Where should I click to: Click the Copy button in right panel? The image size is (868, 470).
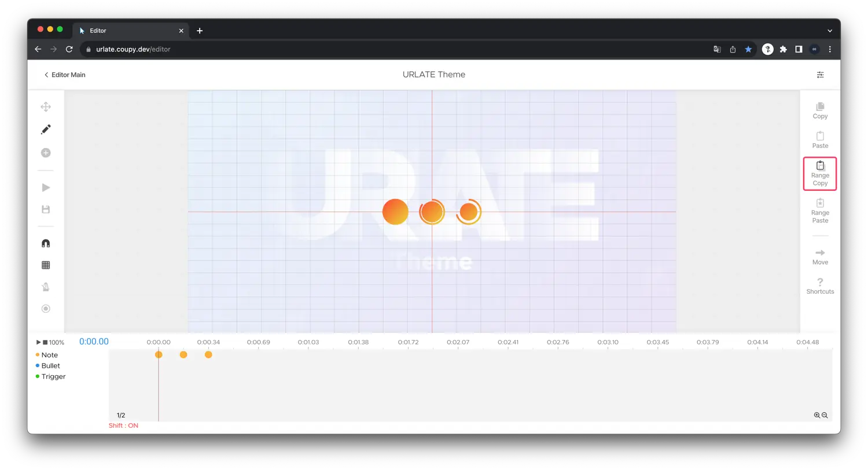pyautogui.click(x=820, y=110)
